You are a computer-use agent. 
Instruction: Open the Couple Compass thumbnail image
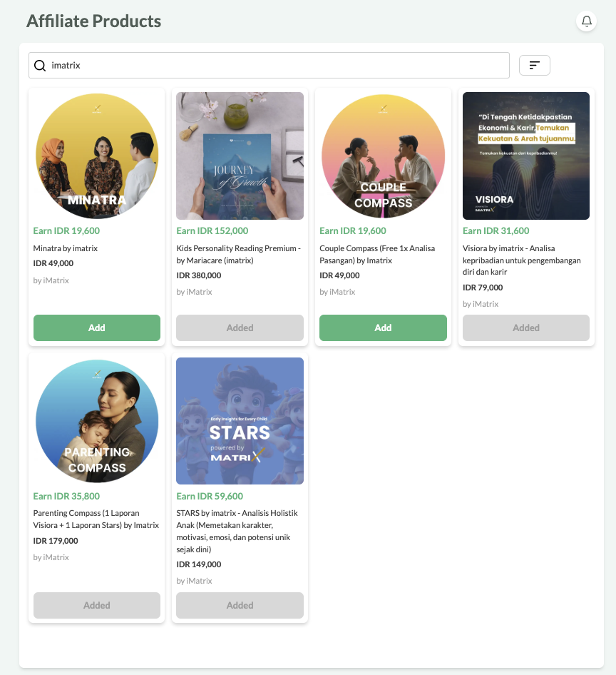click(x=383, y=156)
